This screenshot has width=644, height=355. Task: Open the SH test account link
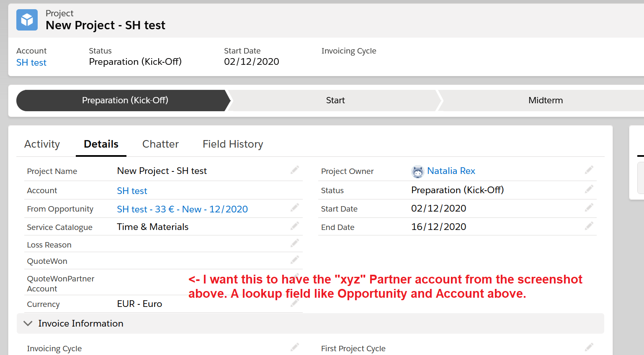(x=132, y=191)
